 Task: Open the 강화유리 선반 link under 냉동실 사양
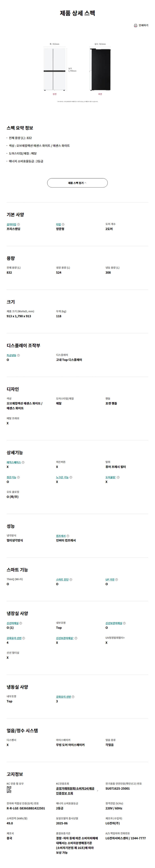click(63, 697)
